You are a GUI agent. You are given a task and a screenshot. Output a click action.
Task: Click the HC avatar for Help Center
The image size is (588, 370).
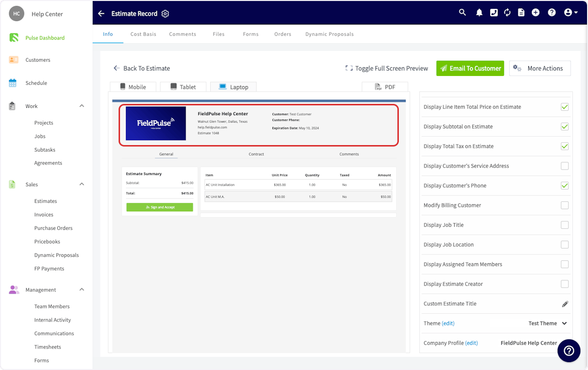click(x=17, y=14)
